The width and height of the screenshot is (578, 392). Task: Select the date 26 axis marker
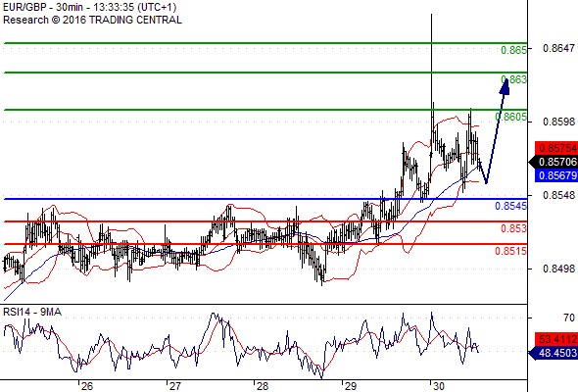[x=87, y=386]
